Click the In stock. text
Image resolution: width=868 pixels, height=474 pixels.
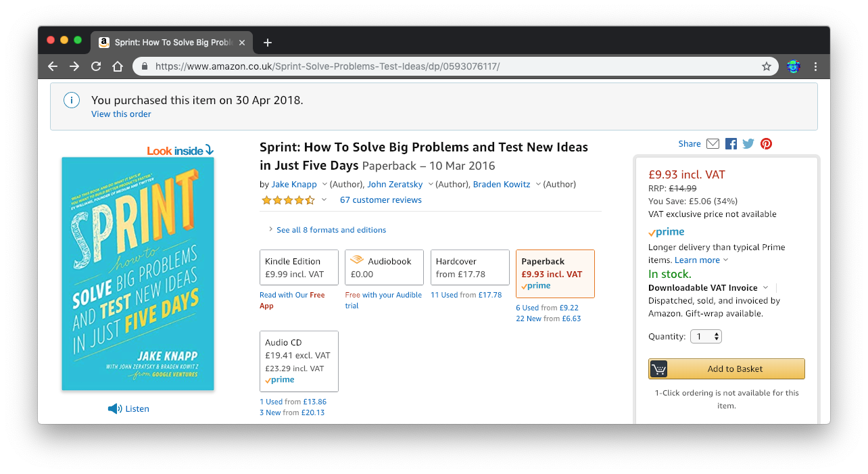pyautogui.click(x=670, y=274)
